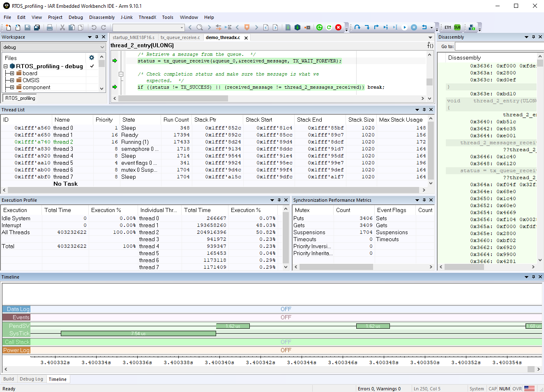Image resolution: width=544 pixels, height=392 pixels.
Task: Open the editor tab list dropdown arrow
Action: pos(431,37)
